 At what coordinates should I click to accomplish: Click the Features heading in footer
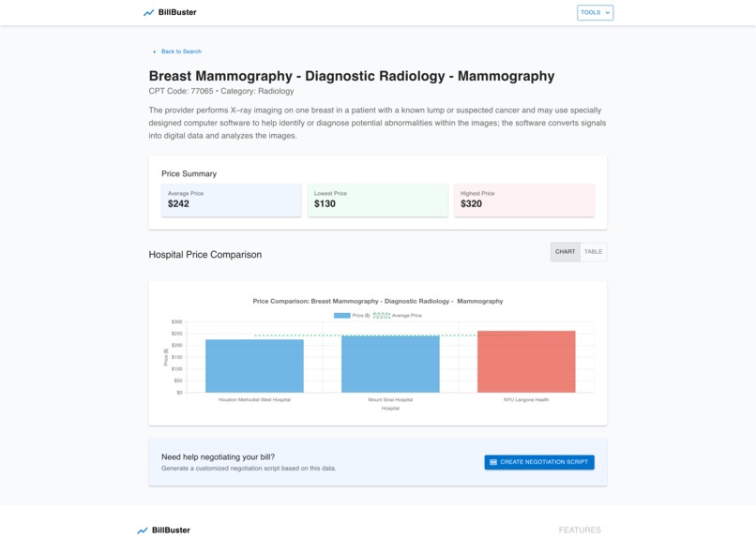click(580, 530)
